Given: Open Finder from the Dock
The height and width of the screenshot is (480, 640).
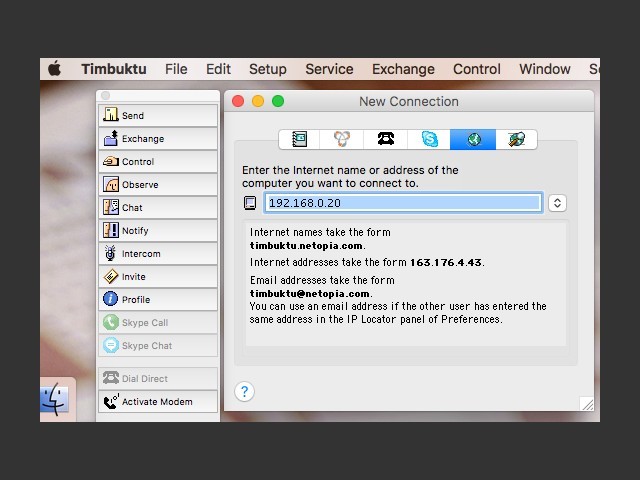Looking at the screenshot, I should (55, 399).
